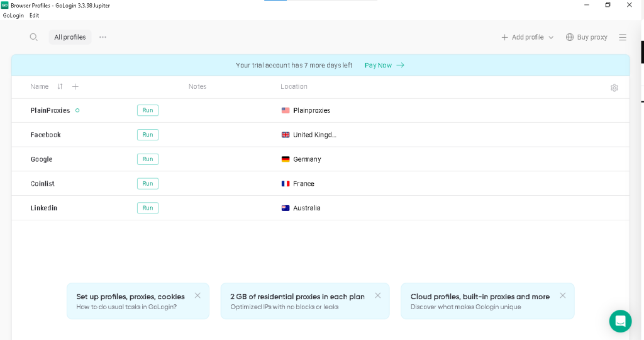Open the GoLogin menu
This screenshot has width=644, height=340.
(13, 15)
